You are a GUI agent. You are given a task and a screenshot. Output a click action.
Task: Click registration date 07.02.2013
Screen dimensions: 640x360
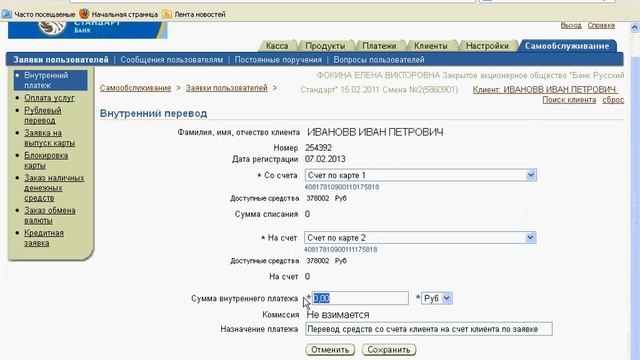pos(325,159)
